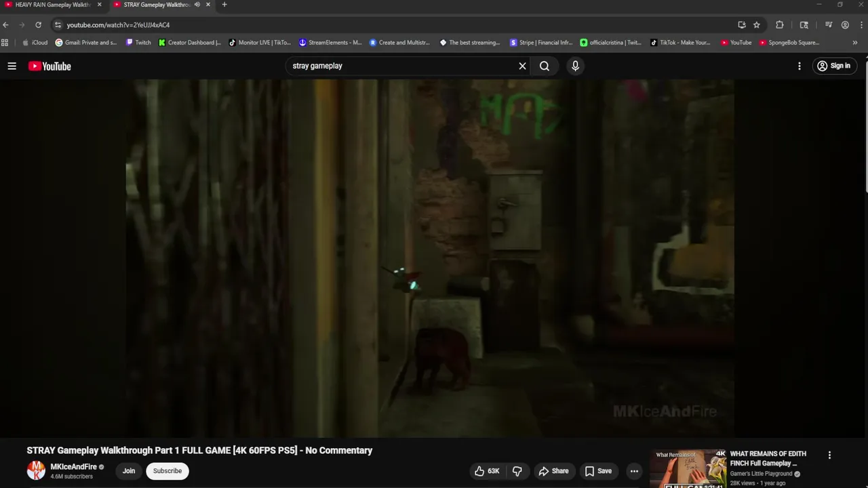The width and height of the screenshot is (868, 488).
Task: Open the iCloud bookmark
Action: click(x=35, y=43)
